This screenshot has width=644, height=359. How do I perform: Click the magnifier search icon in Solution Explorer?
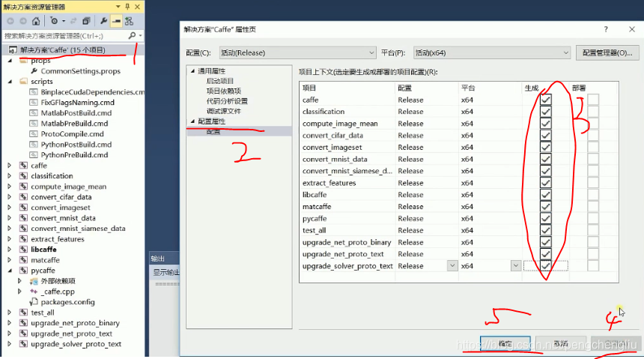click(132, 36)
